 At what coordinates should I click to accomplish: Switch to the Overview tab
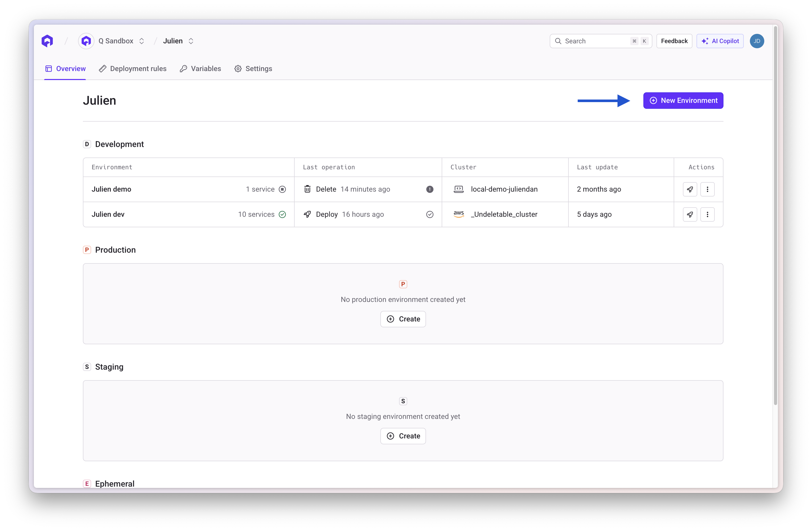tap(65, 68)
